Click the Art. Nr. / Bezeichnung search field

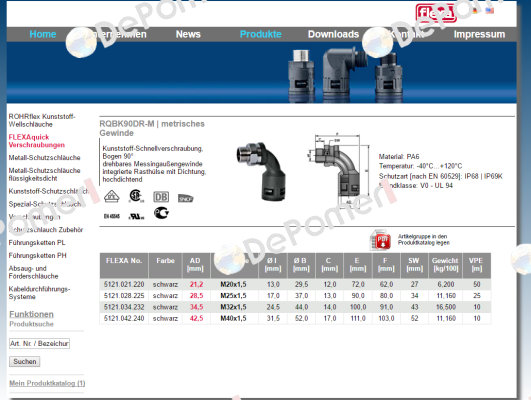[x=39, y=343]
